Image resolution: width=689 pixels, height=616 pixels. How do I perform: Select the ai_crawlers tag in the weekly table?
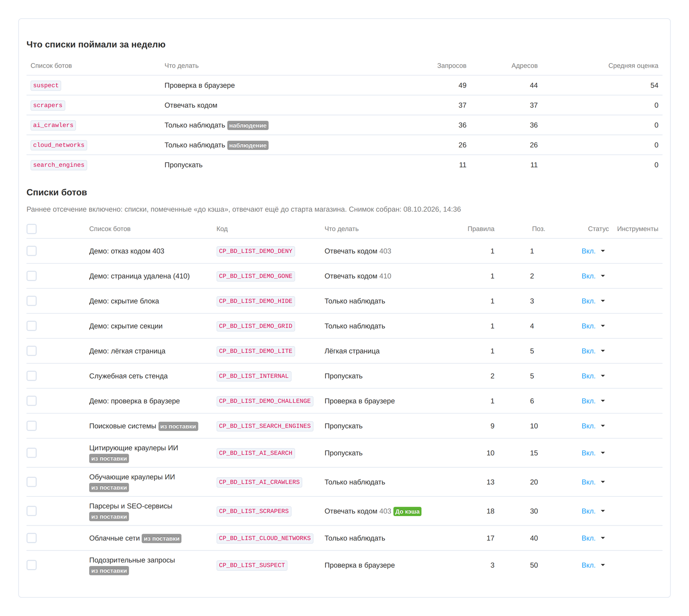[53, 125]
